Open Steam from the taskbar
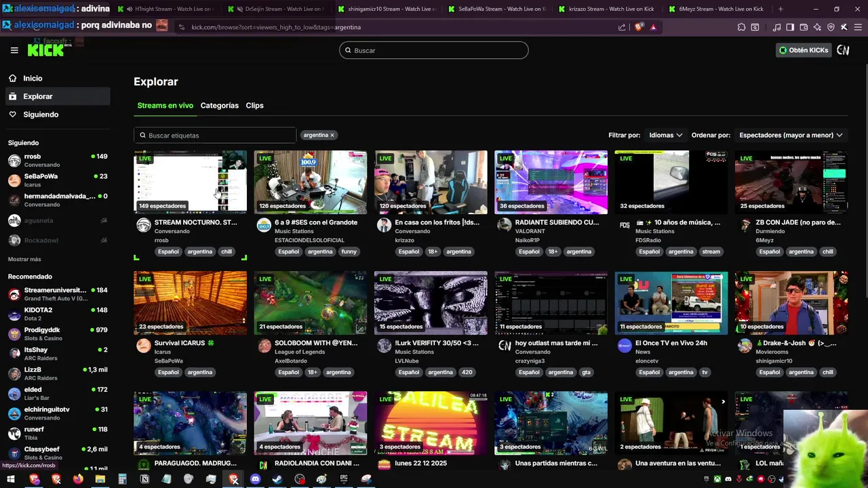This screenshot has width=868, height=488. pos(277,479)
